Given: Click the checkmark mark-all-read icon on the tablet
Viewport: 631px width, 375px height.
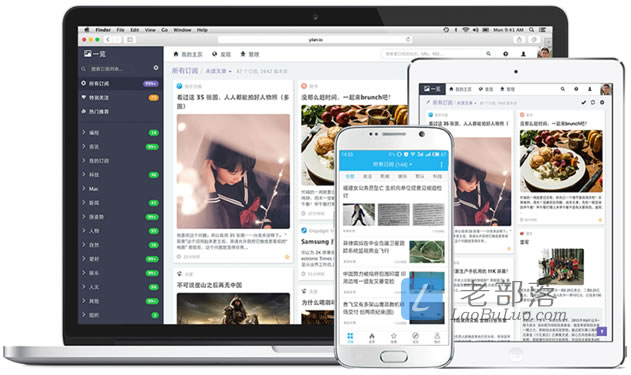Looking at the screenshot, I should pos(584,103).
